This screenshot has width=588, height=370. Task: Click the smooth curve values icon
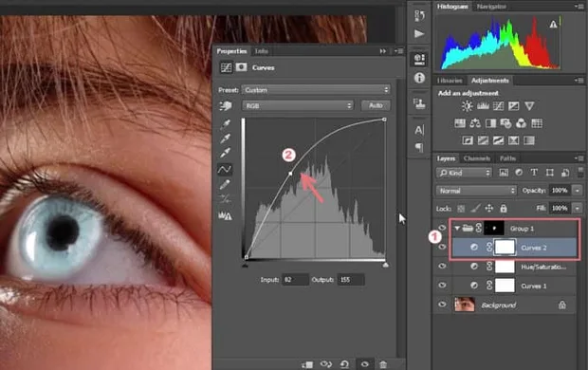click(225, 198)
